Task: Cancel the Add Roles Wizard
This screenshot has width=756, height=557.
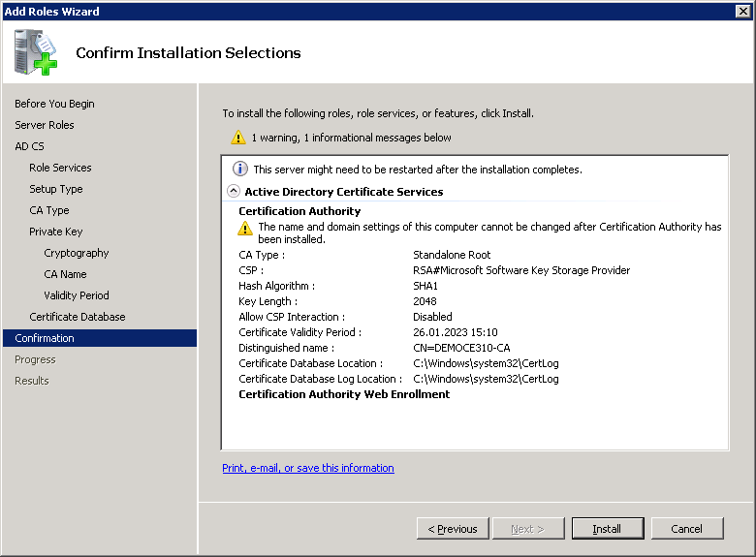Action: click(686, 529)
